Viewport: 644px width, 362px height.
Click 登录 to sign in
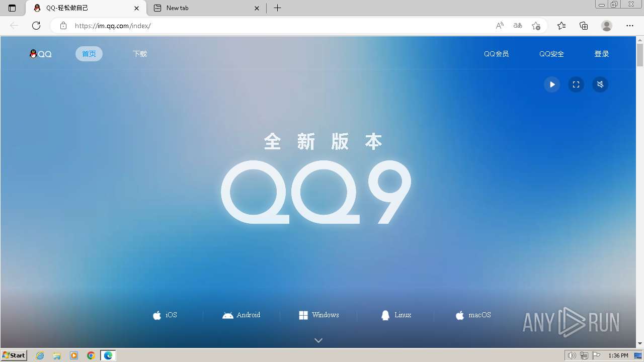[602, 54]
